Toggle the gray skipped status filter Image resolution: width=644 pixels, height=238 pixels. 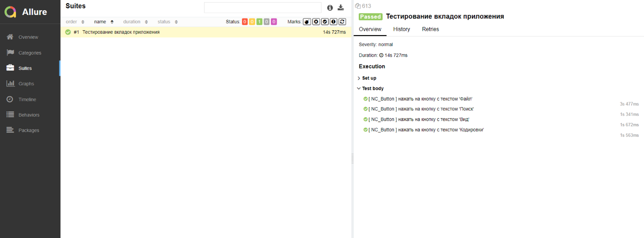(266, 22)
